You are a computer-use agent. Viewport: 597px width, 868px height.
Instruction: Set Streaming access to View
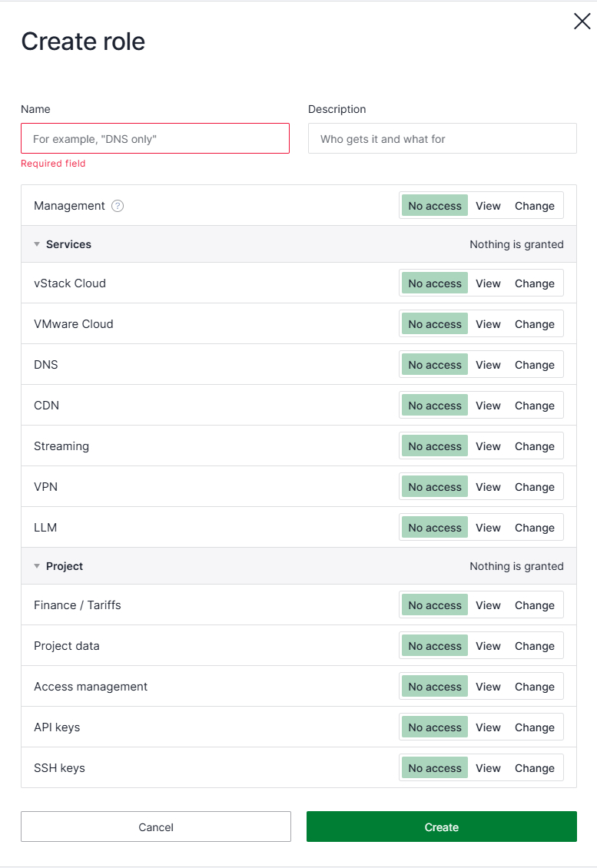[488, 446]
